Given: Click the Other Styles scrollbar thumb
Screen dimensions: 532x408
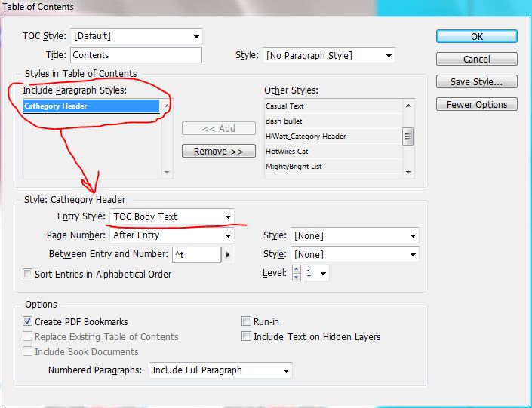Looking at the screenshot, I should 407,137.
